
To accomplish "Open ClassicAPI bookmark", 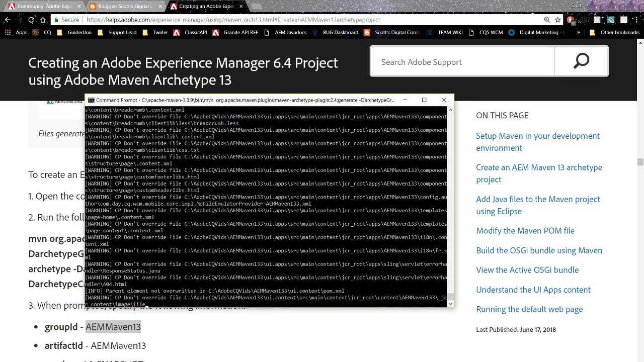I will pyautogui.click(x=190, y=32).
